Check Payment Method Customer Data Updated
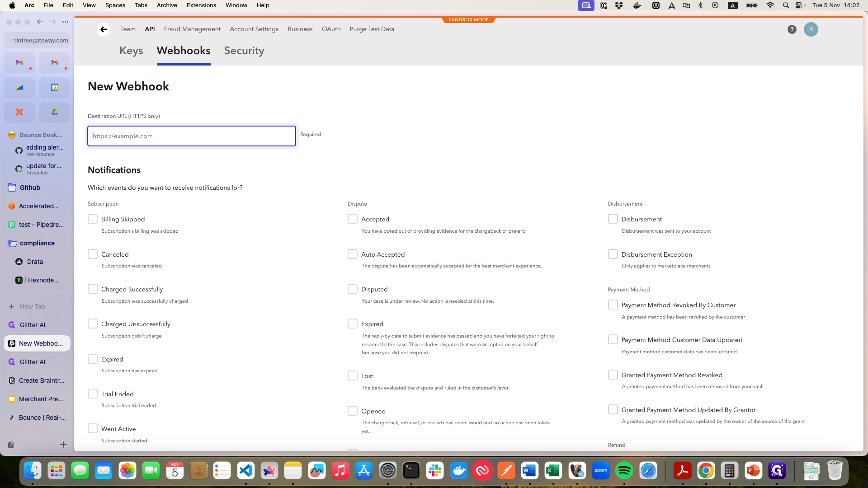 pyautogui.click(x=613, y=339)
